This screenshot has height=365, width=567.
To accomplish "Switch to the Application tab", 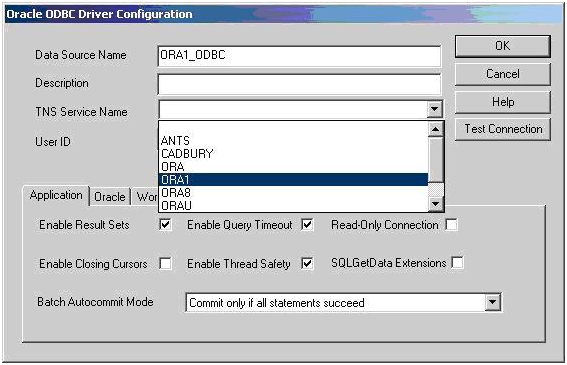I will click(x=56, y=195).
